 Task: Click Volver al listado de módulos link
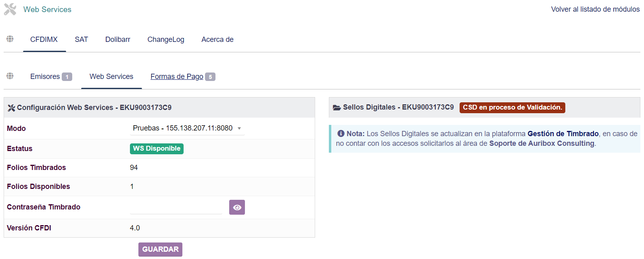[x=595, y=9]
